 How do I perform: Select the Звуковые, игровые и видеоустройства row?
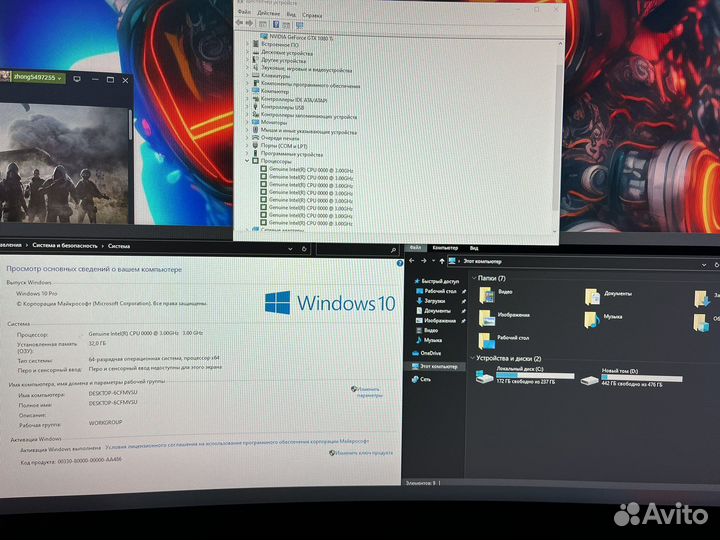pyautogui.click(x=302, y=69)
